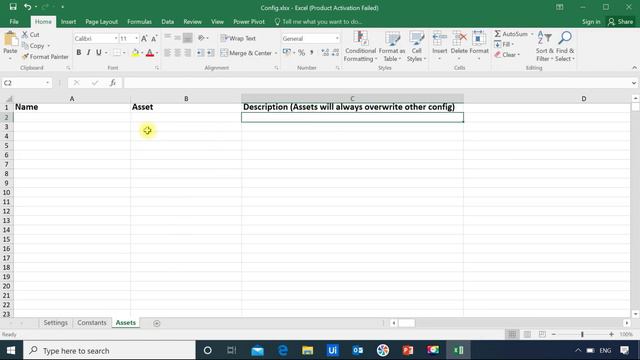Apply the yellow fill color bucket

coord(135,53)
